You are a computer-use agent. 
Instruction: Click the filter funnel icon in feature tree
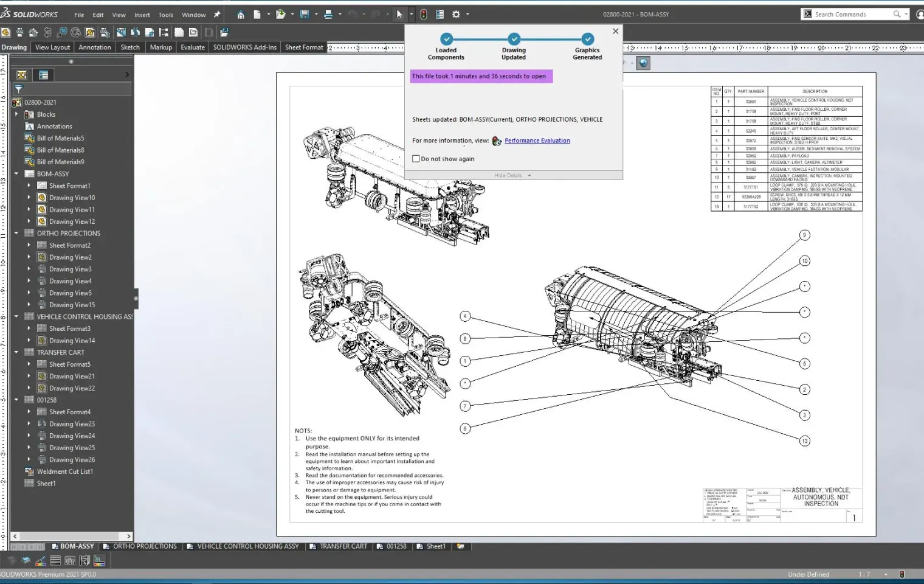pyautogui.click(x=19, y=89)
